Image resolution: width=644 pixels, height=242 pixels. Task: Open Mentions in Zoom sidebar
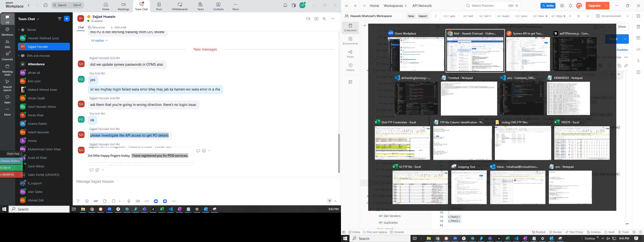click(x=8, y=32)
